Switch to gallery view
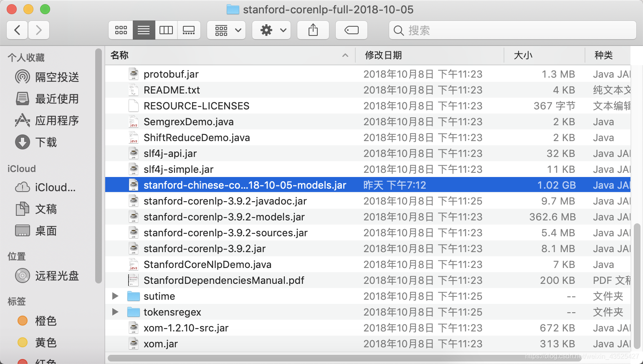 (x=189, y=30)
